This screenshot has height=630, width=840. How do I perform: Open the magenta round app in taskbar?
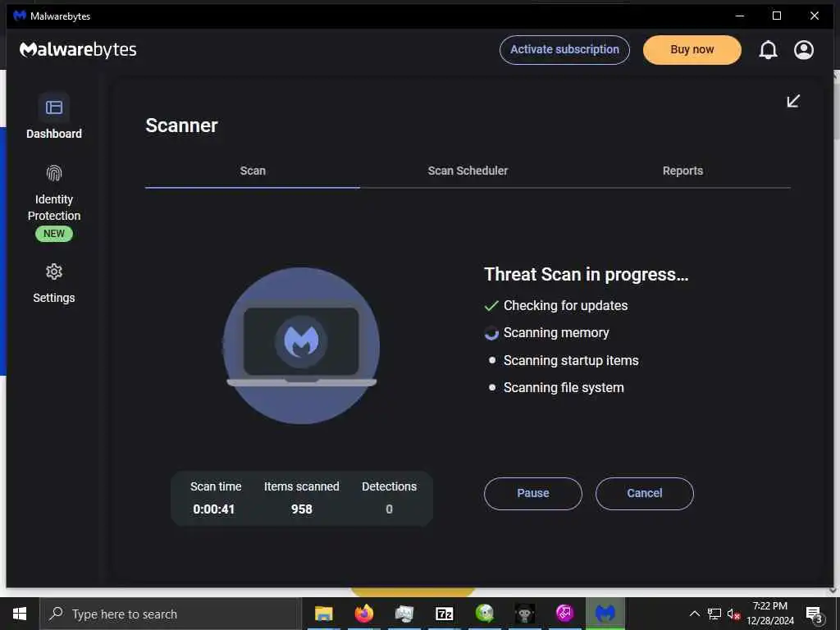564,612
